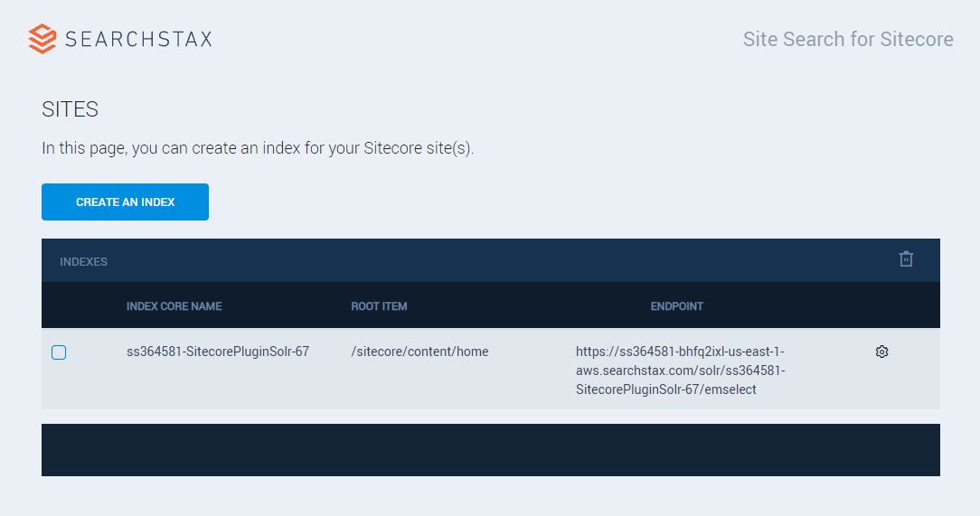Click the Site Search for Sitecore heading

(x=847, y=40)
